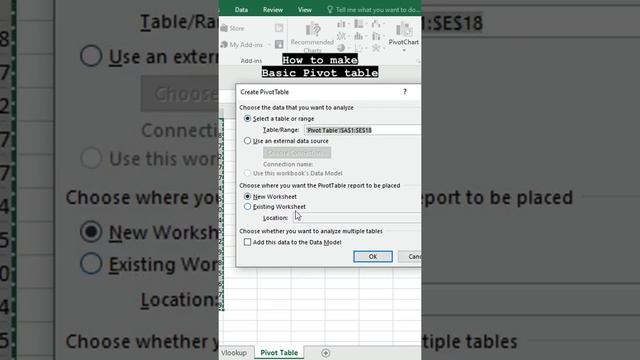640x360 pixels.
Task: Insert a statistic histogram chart
Action: tap(359, 37)
